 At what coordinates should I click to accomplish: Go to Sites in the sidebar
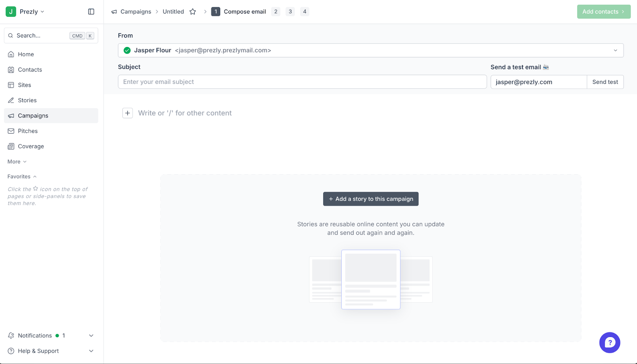pos(24,85)
